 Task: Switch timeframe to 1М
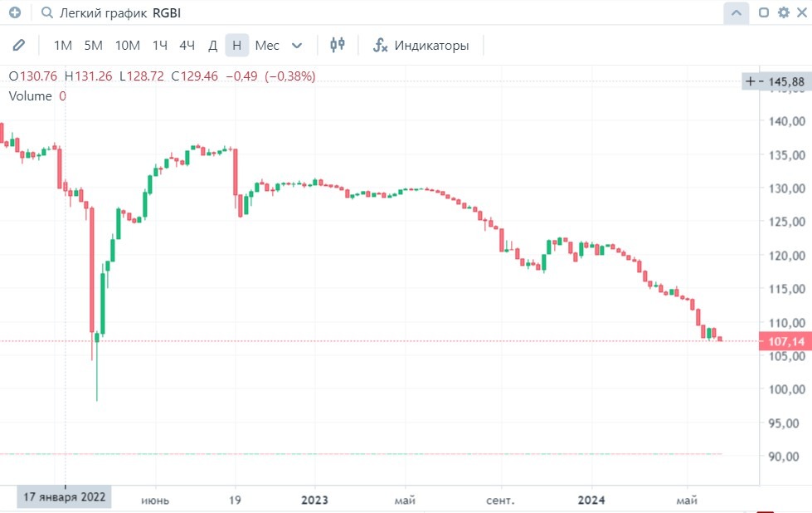(x=62, y=45)
